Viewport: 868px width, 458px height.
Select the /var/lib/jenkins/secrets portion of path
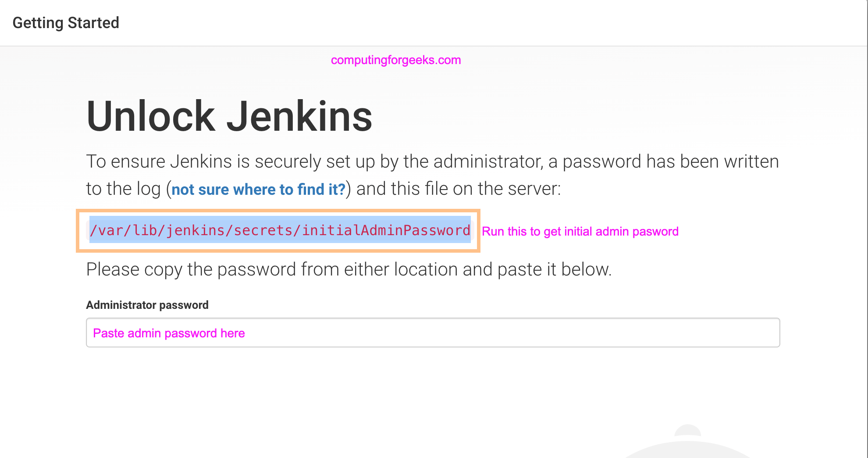193,230
